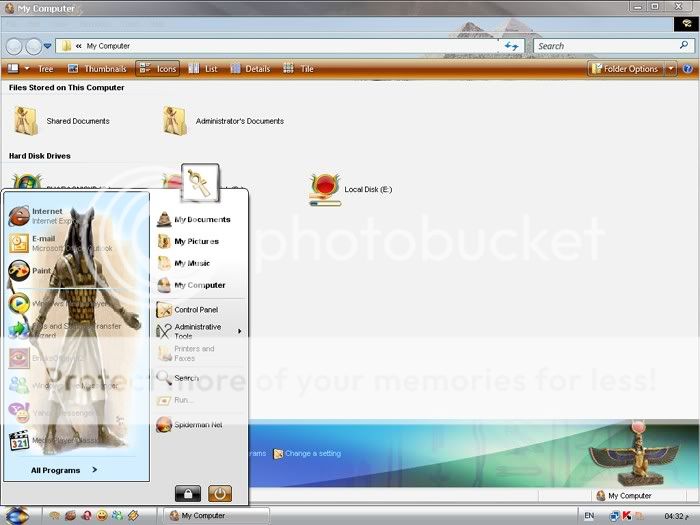Click Change a setting link

pyautogui.click(x=307, y=454)
